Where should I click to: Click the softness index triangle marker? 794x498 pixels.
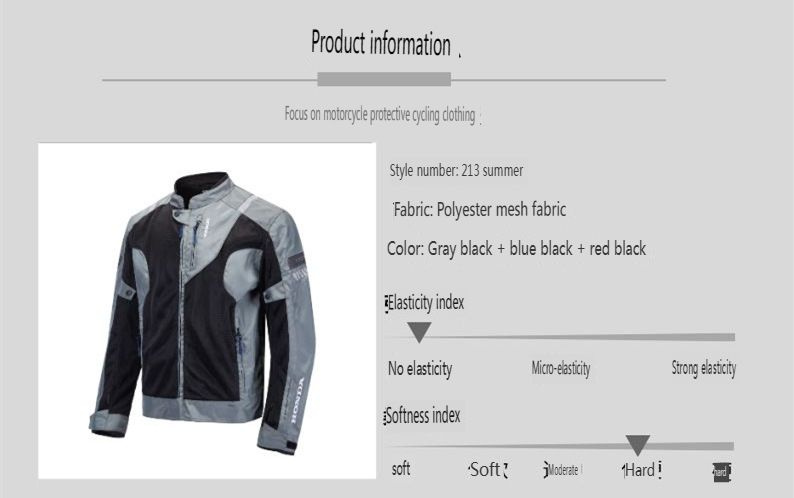(638, 445)
